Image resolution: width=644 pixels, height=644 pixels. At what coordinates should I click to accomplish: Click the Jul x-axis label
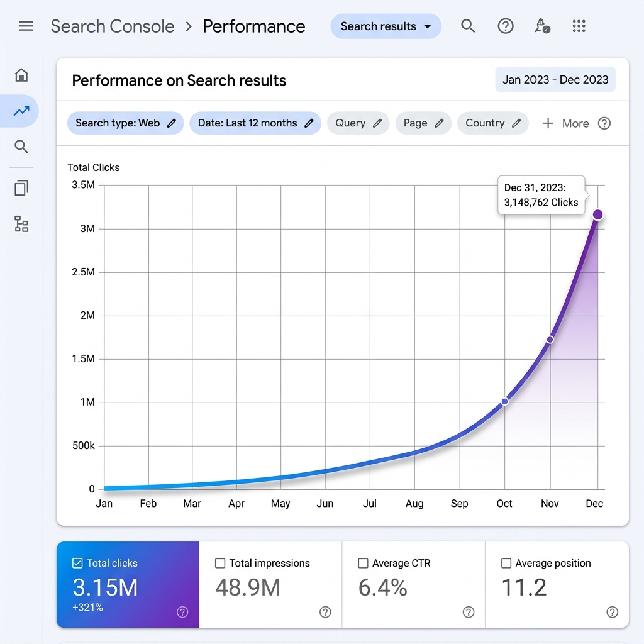[370, 504]
